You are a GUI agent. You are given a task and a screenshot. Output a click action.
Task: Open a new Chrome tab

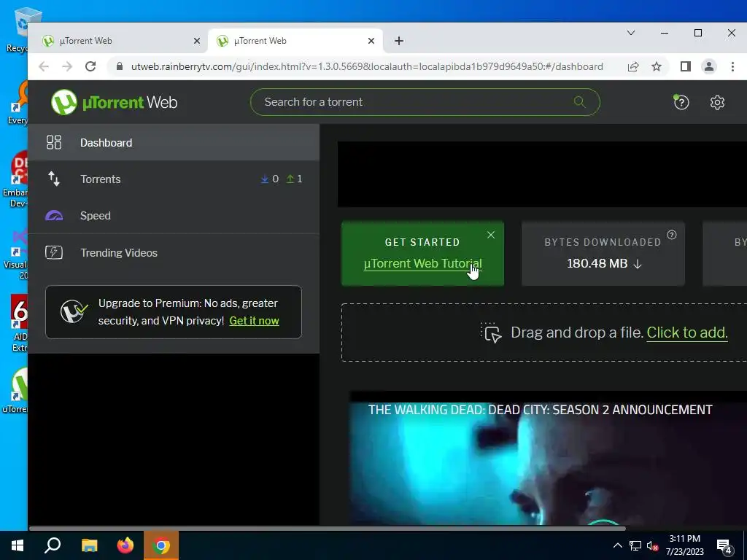pyautogui.click(x=399, y=41)
